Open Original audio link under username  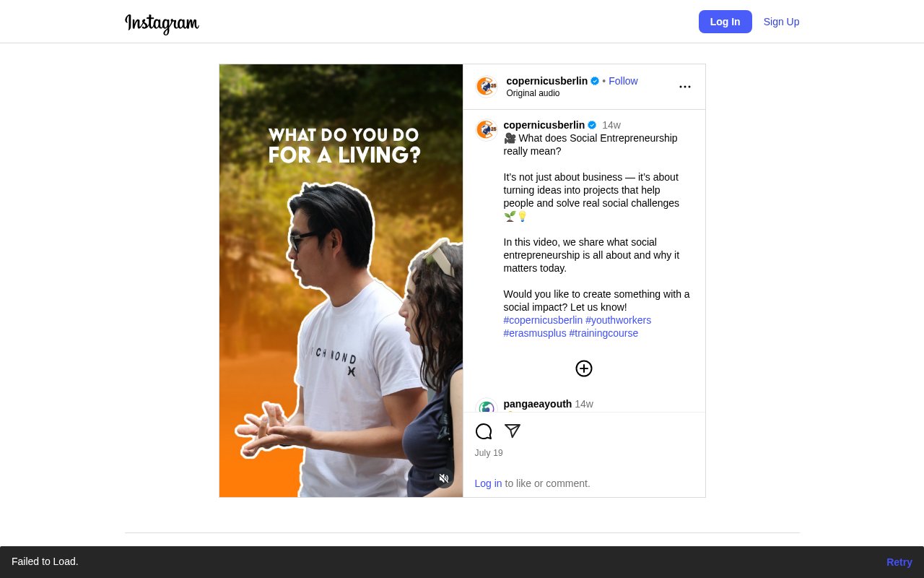pos(533,93)
